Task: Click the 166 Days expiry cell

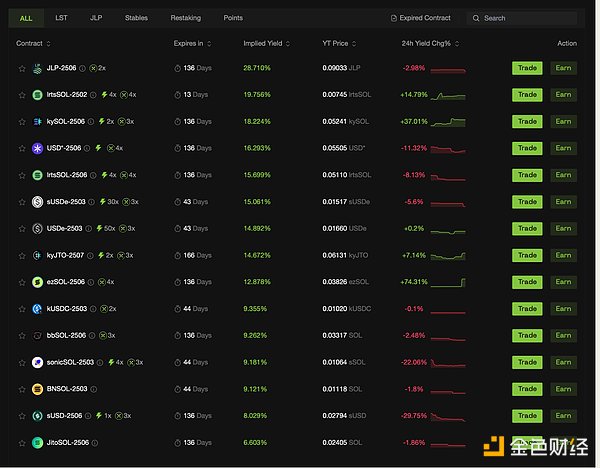Action: coord(193,255)
